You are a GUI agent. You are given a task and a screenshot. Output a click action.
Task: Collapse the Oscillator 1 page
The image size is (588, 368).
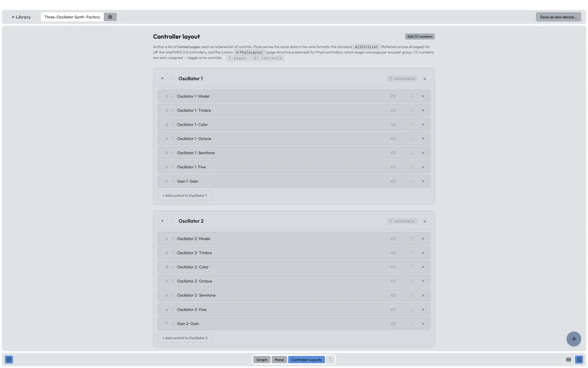point(162,79)
